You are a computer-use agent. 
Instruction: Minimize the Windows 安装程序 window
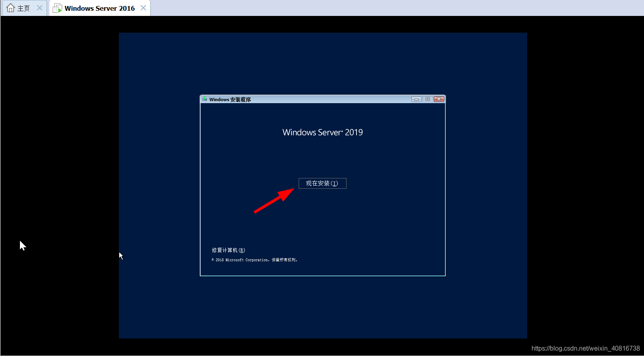pos(416,99)
